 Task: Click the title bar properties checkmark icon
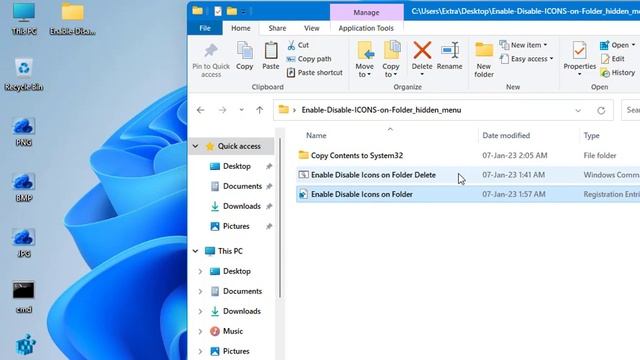coord(218,11)
